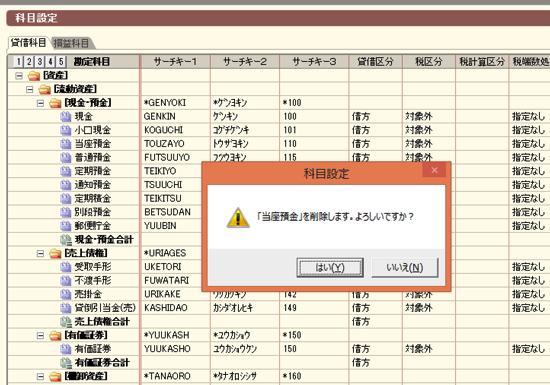
Task: Select the YUUBIN search key cell
Action: point(171,226)
